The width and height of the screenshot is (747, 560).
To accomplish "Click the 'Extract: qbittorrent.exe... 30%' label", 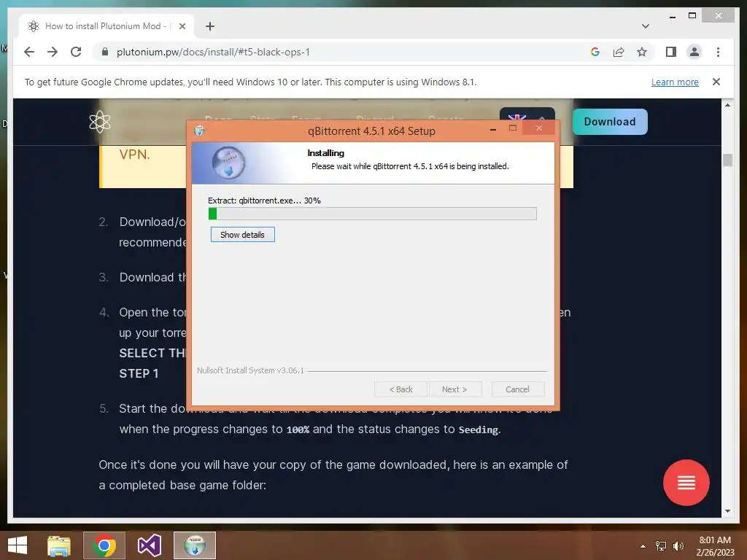I will point(264,201).
